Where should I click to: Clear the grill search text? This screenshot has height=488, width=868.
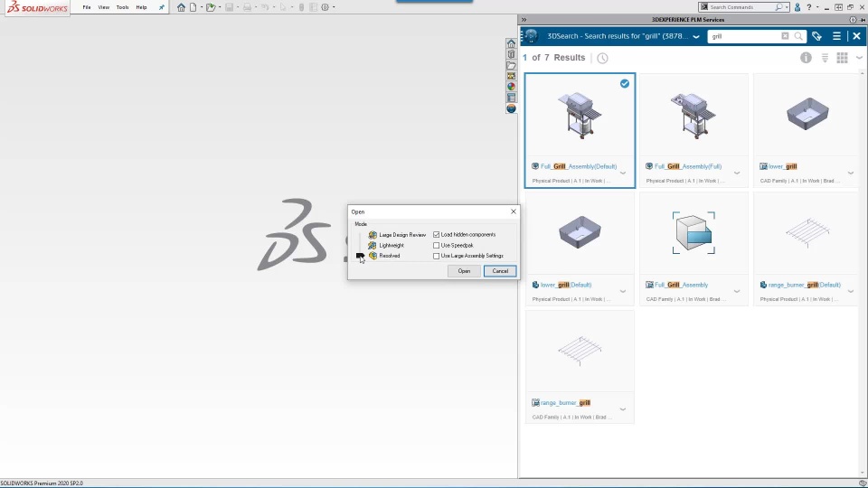[x=785, y=36]
